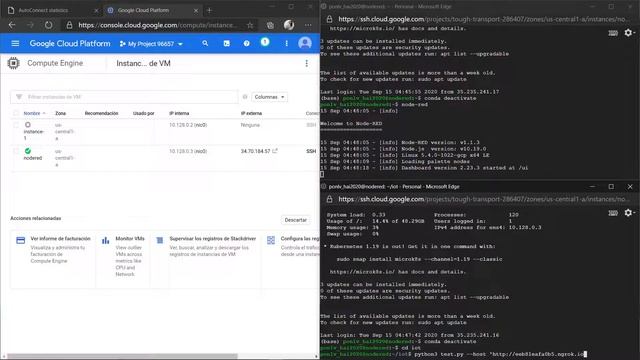Bookmark this page with the star icon
Viewport: 640px width, 360px height.
point(250,25)
